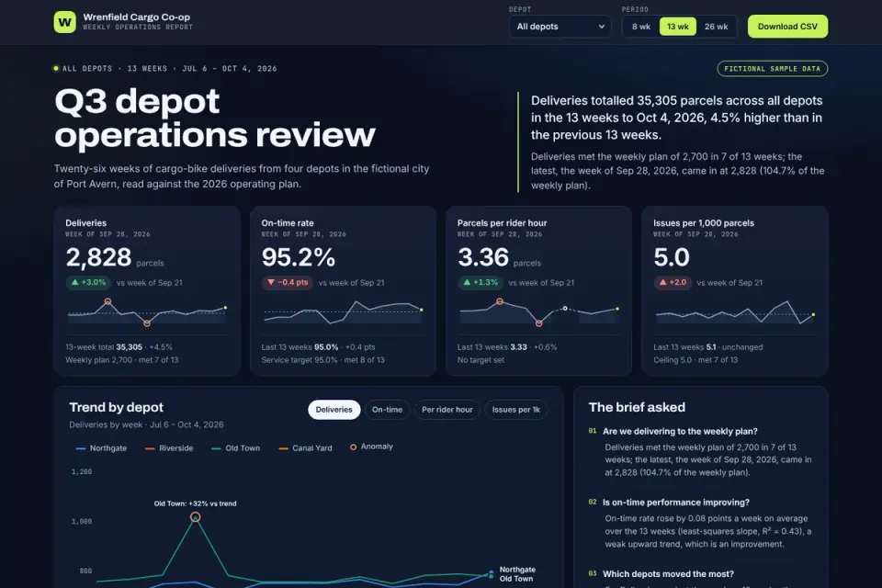The width and height of the screenshot is (882, 588).
Task: Click the Wrenfield W logo icon
Action: click(x=64, y=22)
